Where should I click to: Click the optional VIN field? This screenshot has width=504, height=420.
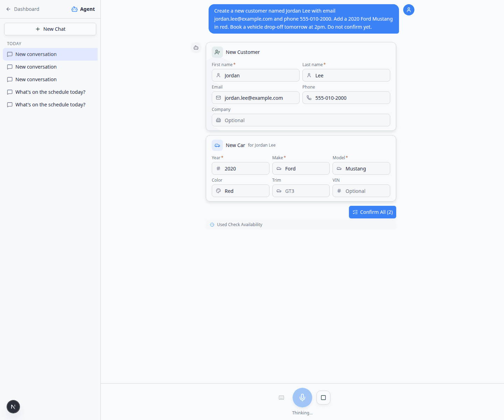(361, 191)
